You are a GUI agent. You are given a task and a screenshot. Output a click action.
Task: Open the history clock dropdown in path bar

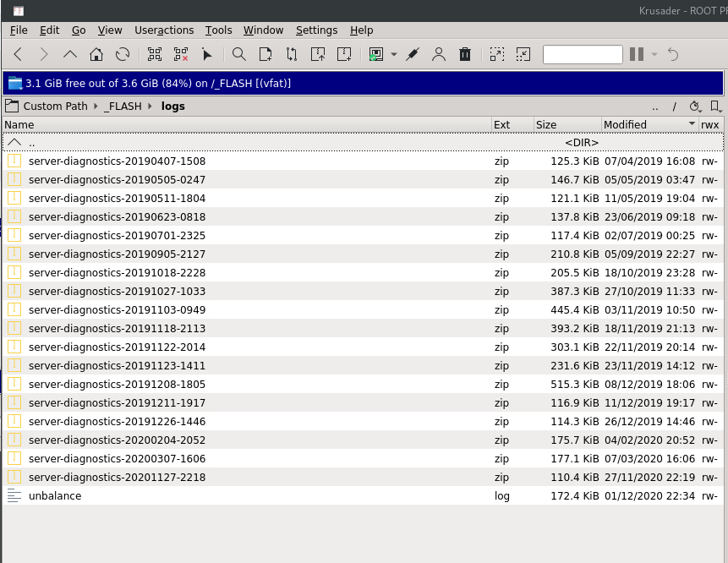[695, 107]
